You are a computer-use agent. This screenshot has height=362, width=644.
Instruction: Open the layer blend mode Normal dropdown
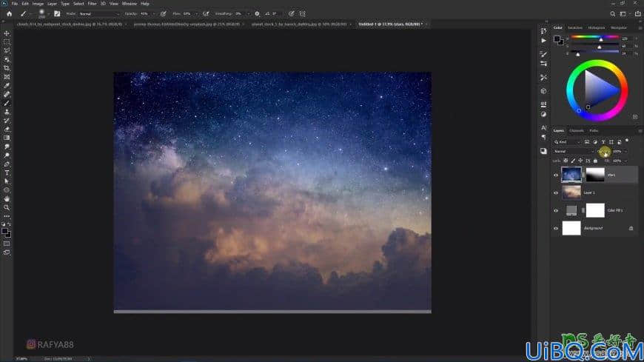pos(574,151)
